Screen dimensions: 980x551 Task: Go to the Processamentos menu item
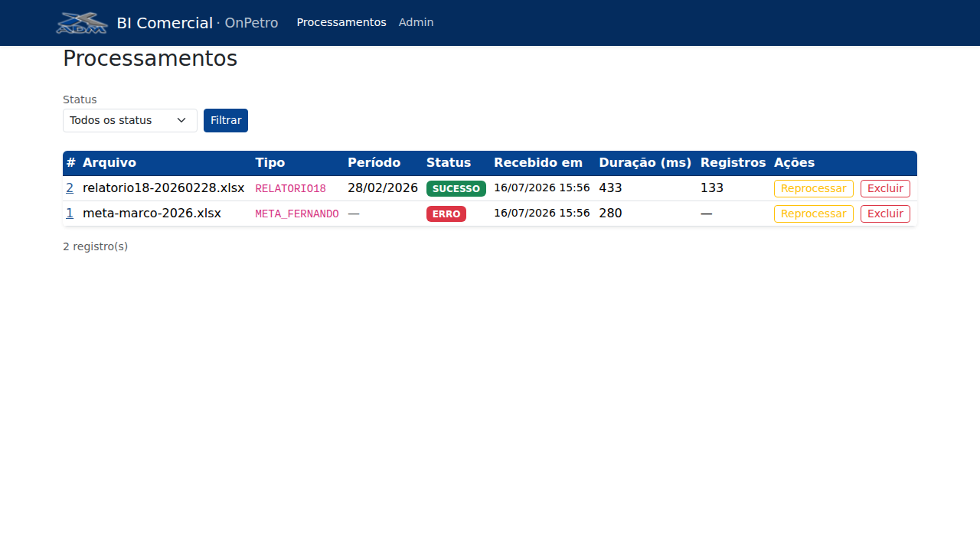tap(341, 22)
